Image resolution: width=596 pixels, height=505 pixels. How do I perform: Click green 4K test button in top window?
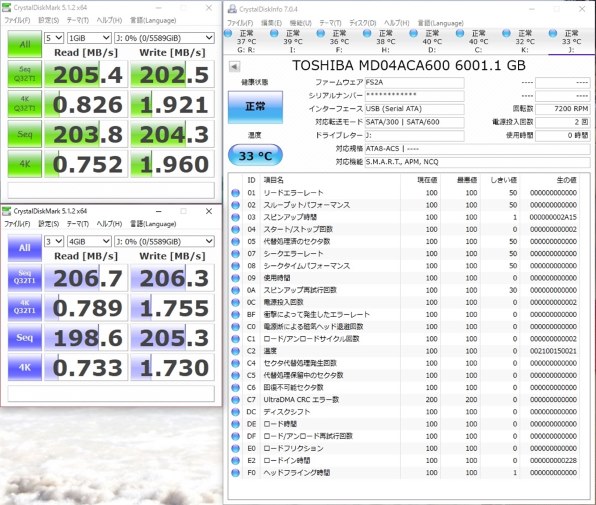25,164
